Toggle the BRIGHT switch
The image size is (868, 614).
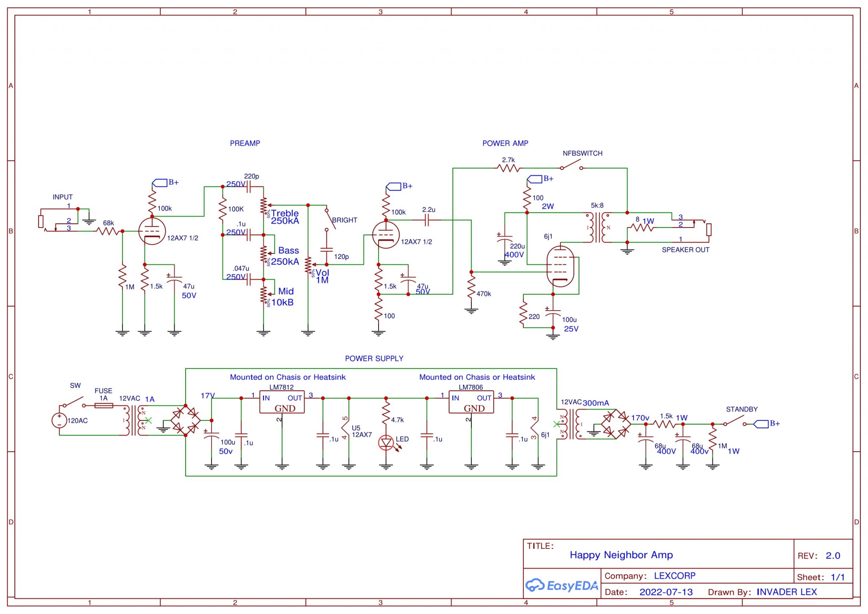(x=330, y=219)
